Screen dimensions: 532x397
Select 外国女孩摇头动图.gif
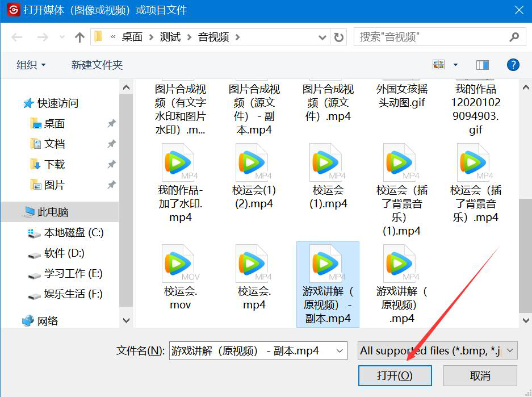pyautogui.click(x=402, y=95)
